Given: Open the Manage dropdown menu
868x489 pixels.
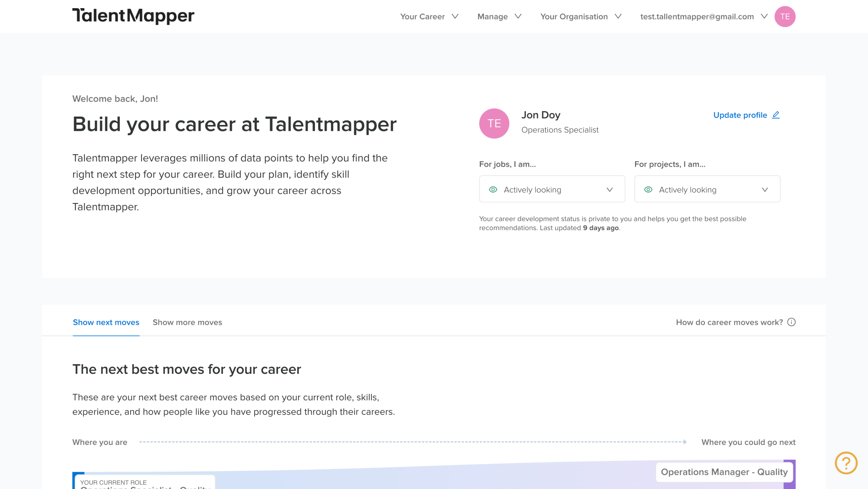Looking at the screenshot, I should (x=499, y=17).
